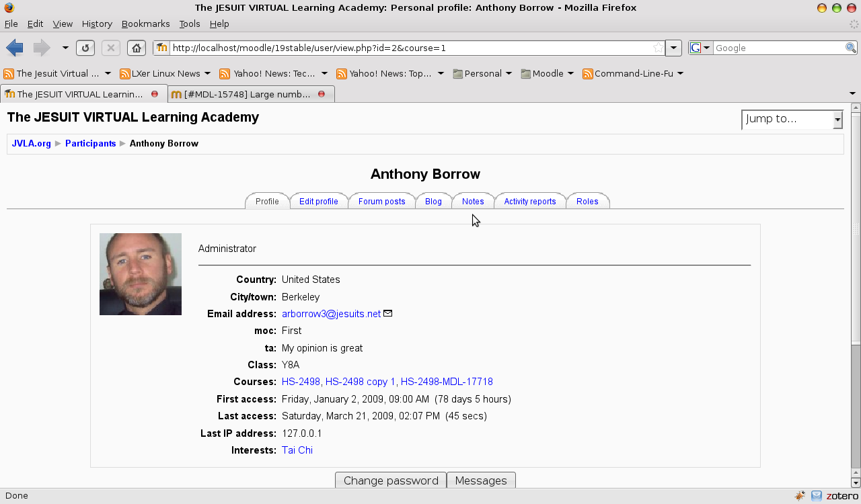
Task: Click the loading throbber icon in menu bar
Action: tap(854, 24)
